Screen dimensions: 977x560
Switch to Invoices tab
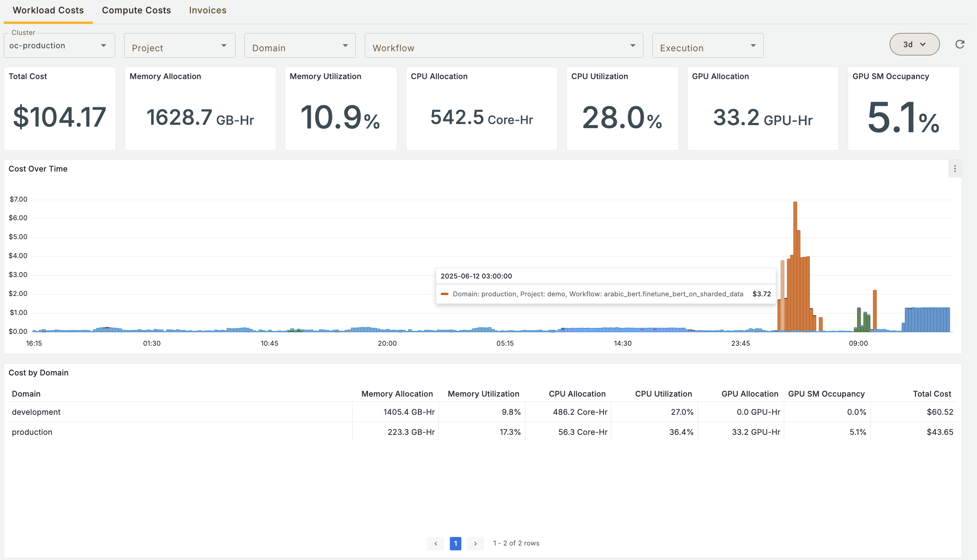[207, 10]
